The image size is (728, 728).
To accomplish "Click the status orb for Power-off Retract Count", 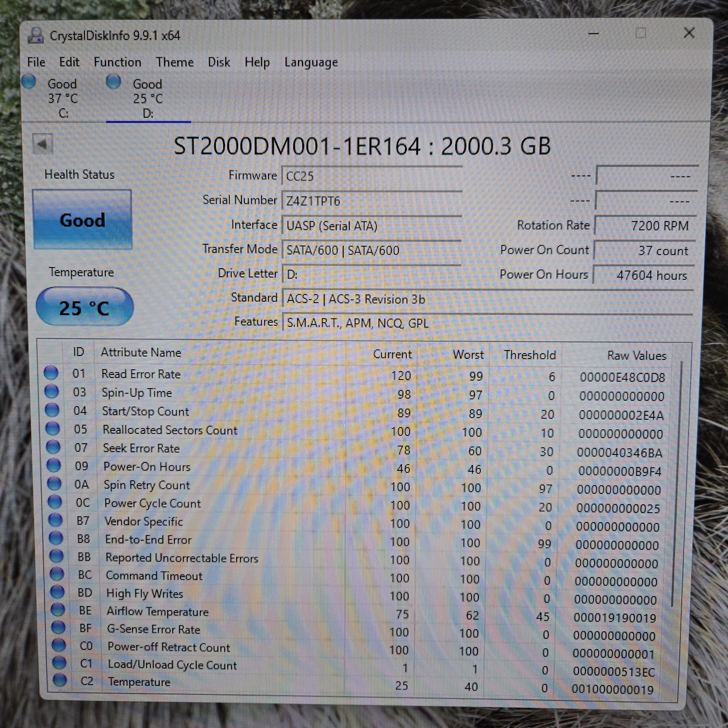I will [x=59, y=646].
